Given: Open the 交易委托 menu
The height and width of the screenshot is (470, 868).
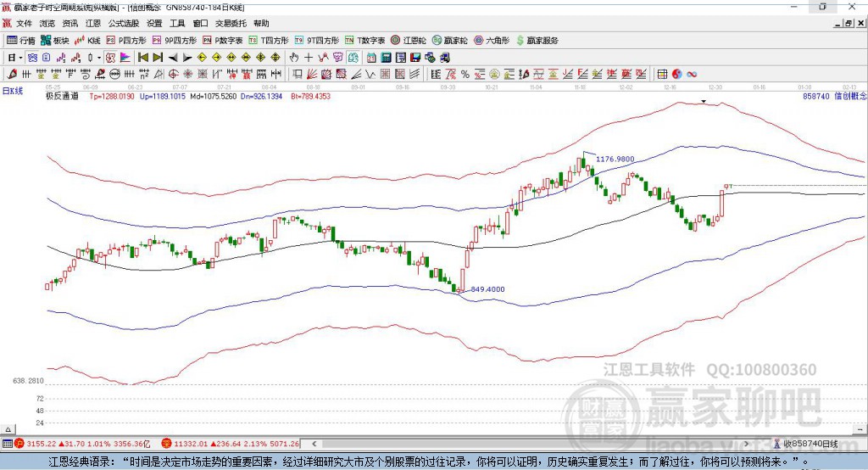Looking at the screenshot, I should (231, 23).
